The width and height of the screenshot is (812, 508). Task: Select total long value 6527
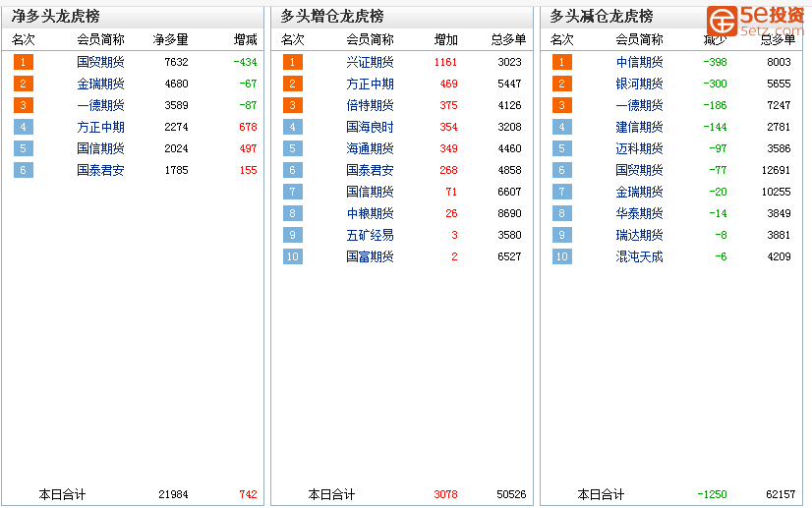509,256
